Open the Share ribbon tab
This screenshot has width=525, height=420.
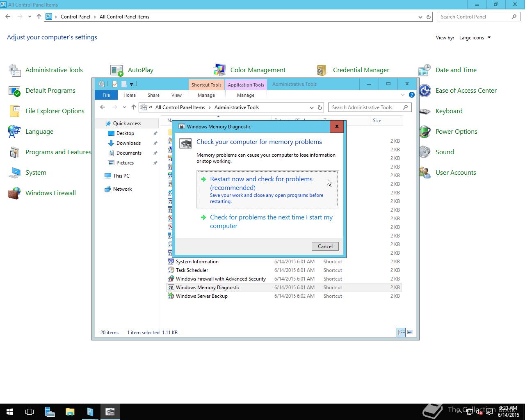point(153,95)
